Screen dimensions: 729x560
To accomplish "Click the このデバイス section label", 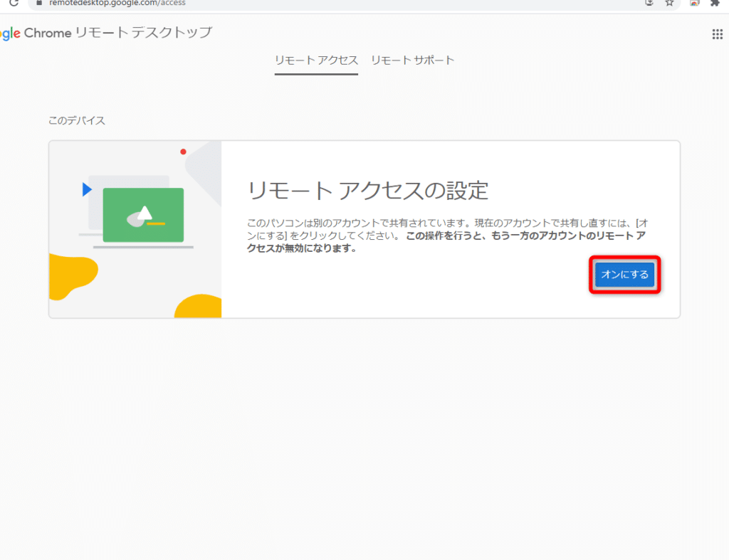I will pos(77,121).
